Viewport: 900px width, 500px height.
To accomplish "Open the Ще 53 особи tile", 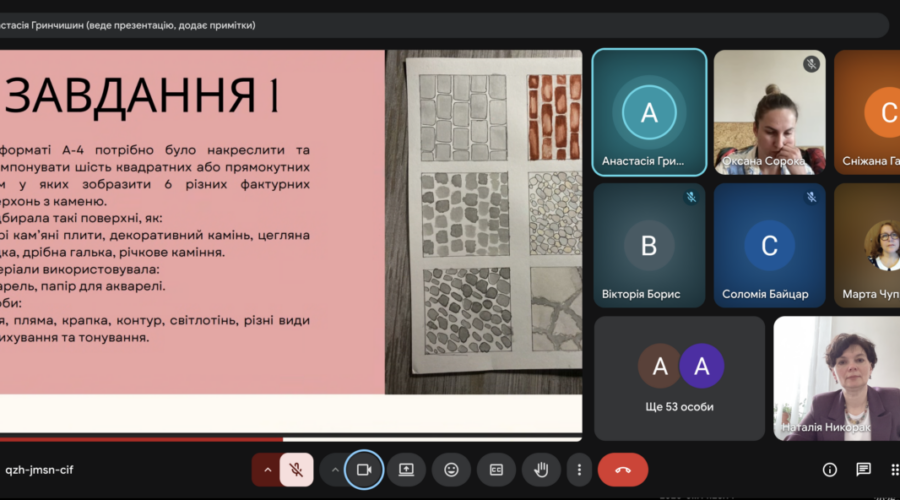I will tap(680, 378).
